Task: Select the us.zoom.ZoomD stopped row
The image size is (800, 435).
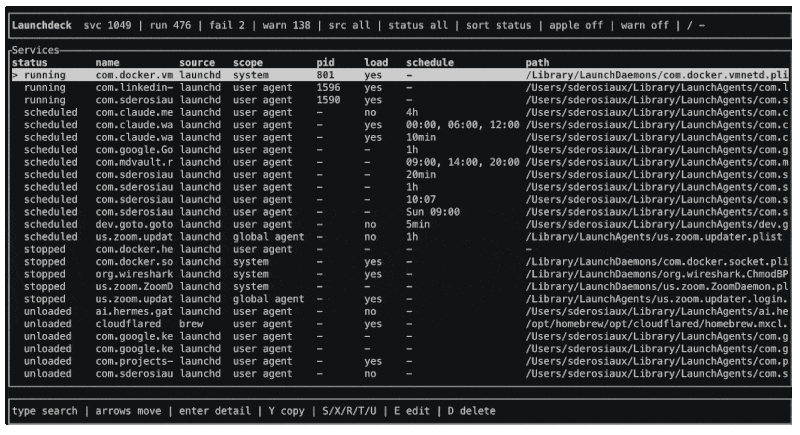Action: pos(400,287)
